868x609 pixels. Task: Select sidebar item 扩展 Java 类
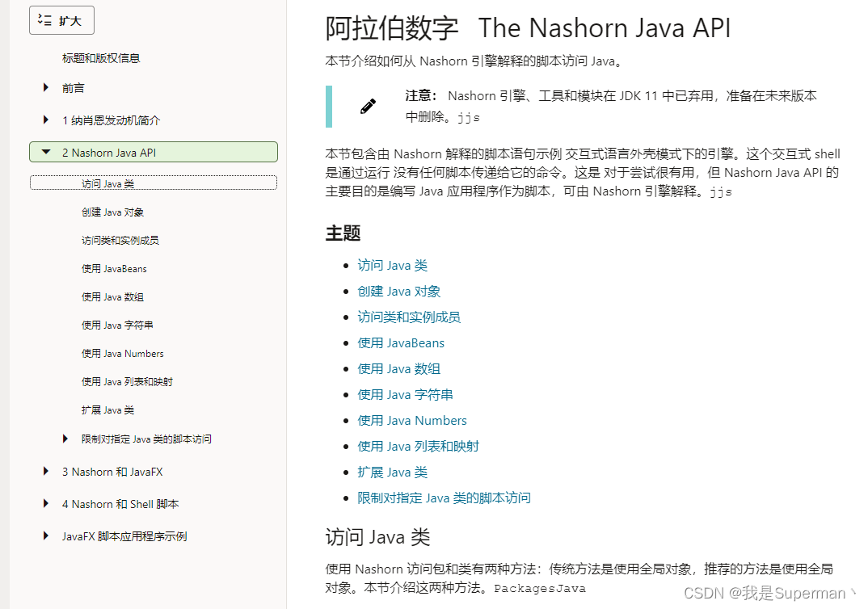[107, 409]
